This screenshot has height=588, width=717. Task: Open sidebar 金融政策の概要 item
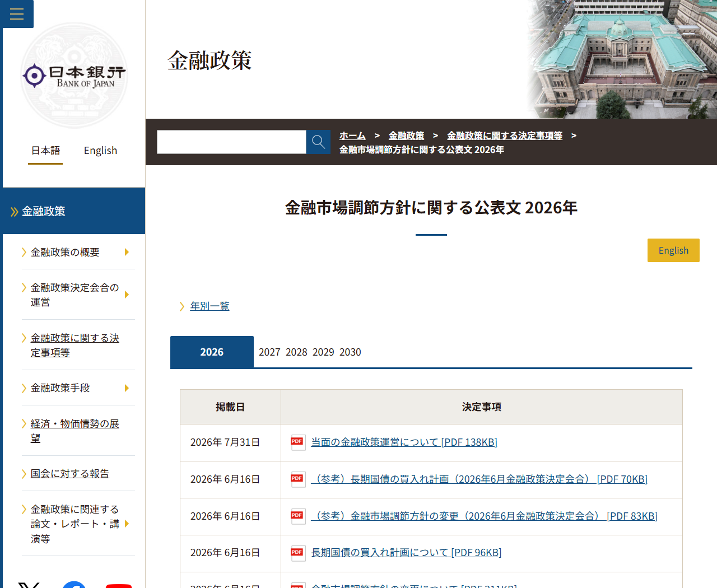[65, 253]
